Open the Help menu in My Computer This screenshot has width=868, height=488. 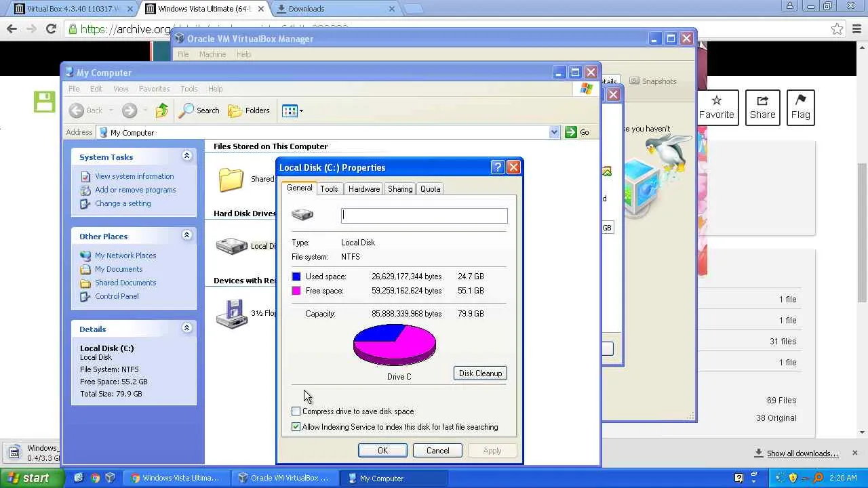(215, 89)
